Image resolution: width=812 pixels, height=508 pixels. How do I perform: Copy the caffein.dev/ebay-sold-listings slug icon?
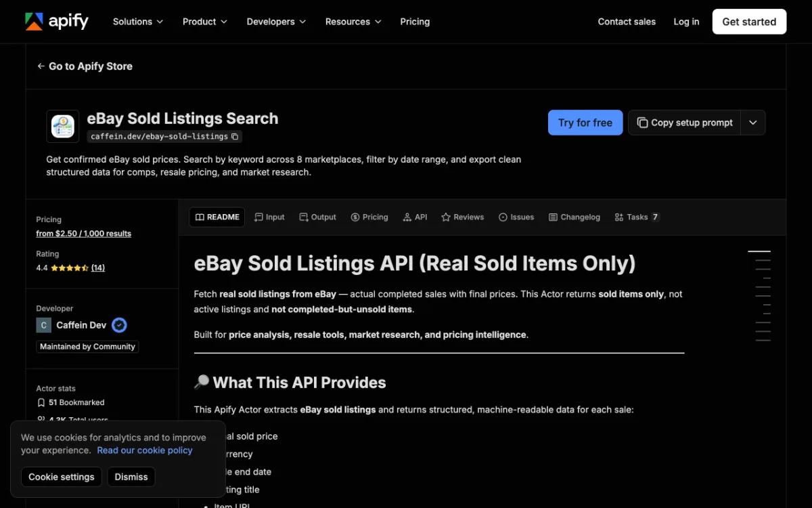point(235,136)
